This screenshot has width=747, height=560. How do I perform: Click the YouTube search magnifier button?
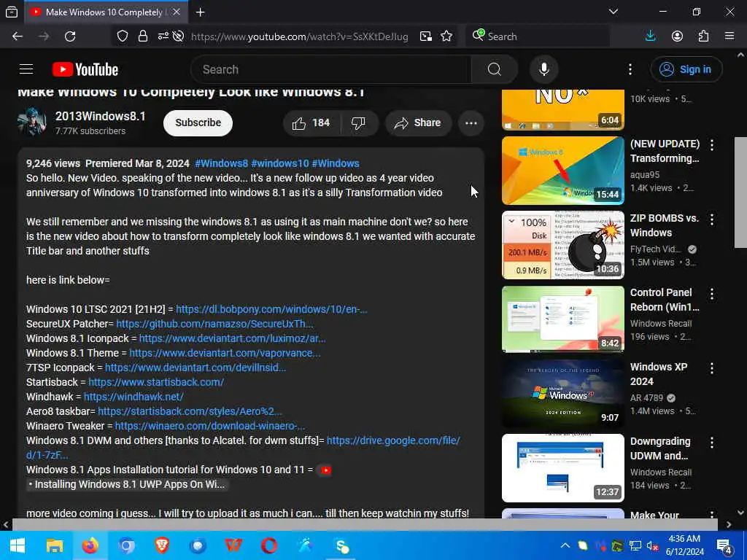495,69
